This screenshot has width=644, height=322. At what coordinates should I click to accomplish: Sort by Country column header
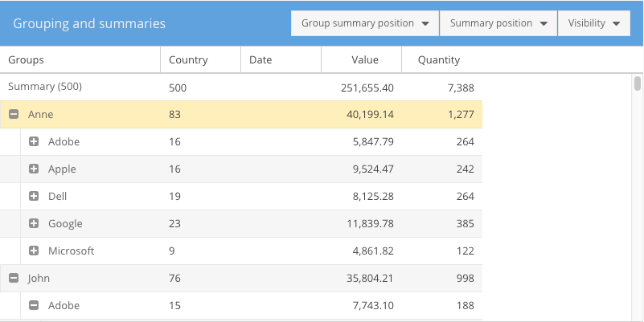point(200,60)
